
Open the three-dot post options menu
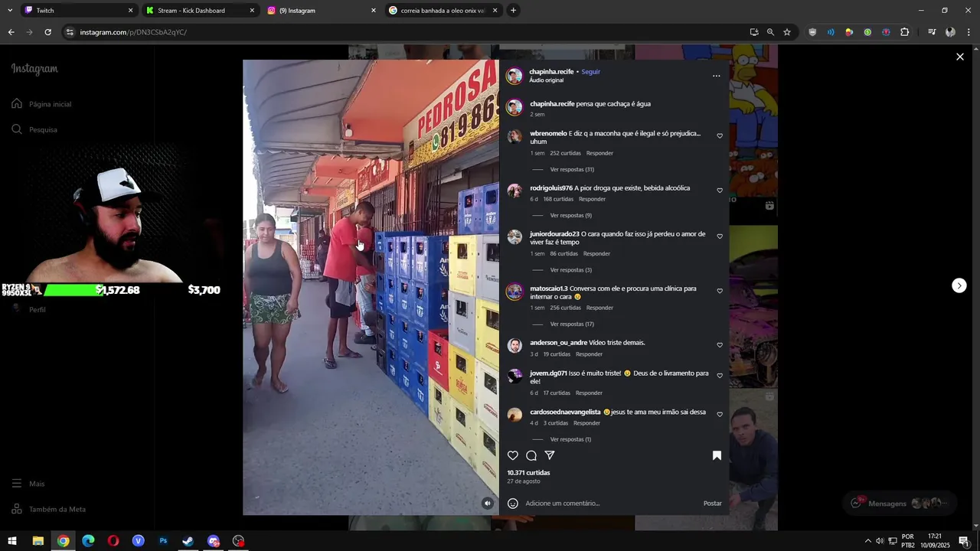click(x=717, y=76)
